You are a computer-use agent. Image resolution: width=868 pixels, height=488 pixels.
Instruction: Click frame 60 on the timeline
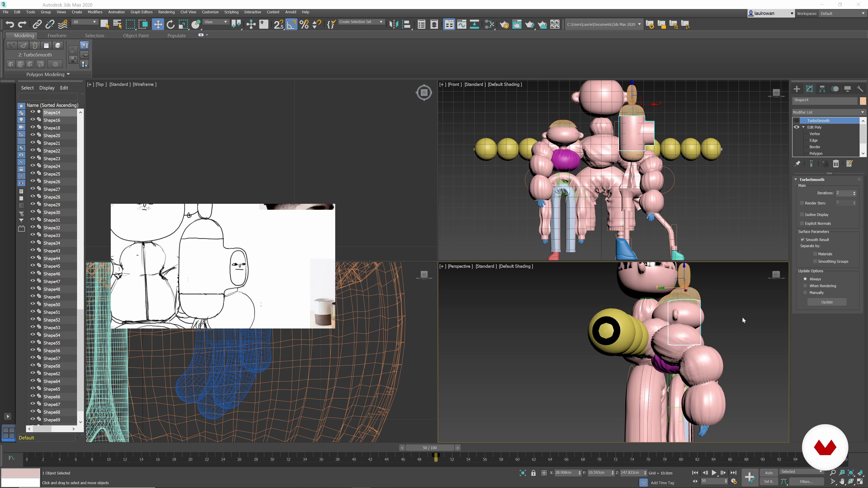[517, 459]
